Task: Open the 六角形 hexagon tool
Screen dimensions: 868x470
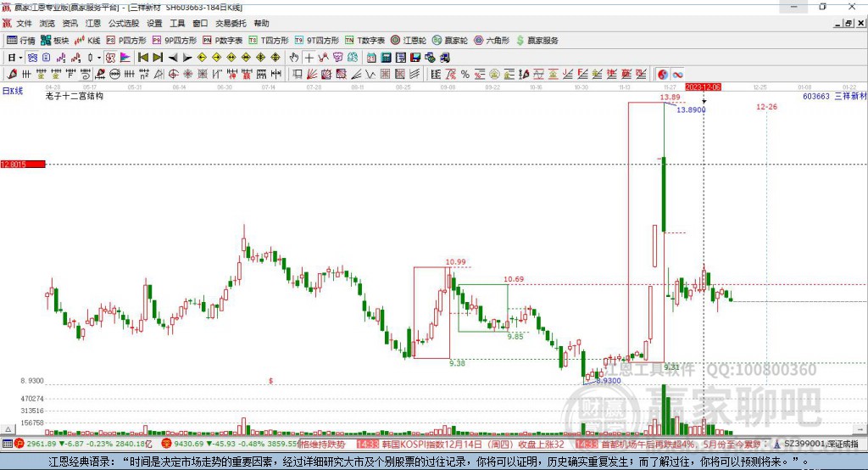Action: pyautogui.click(x=492, y=41)
